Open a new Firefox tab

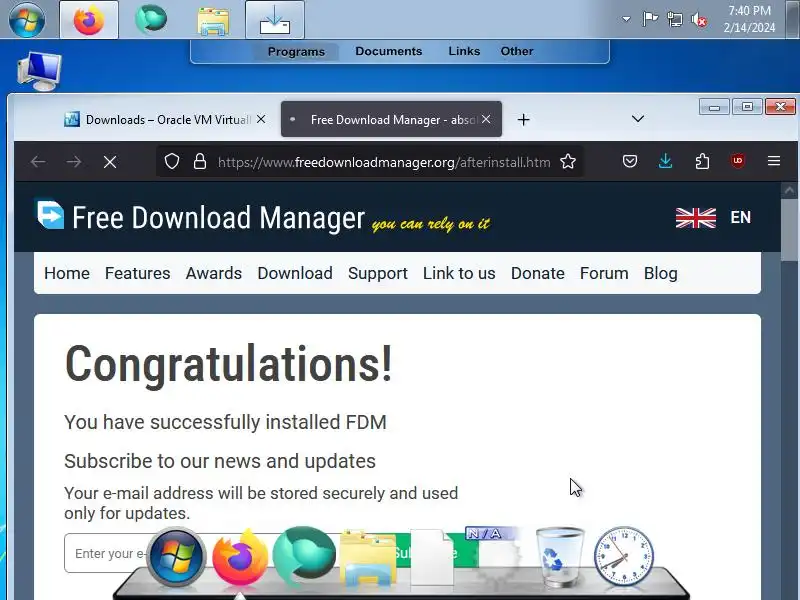point(523,119)
